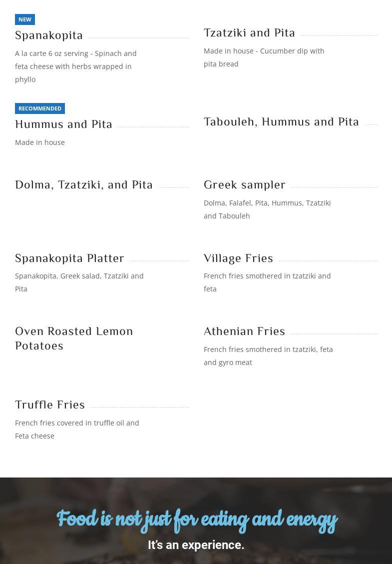Click the truffle oil description text

[x=77, y=429]
